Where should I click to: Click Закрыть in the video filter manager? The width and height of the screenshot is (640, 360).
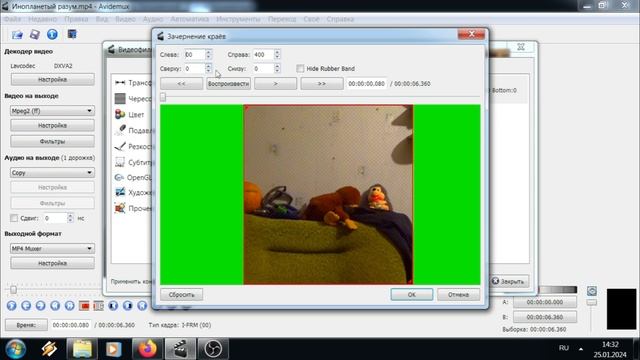pos(509,281)
